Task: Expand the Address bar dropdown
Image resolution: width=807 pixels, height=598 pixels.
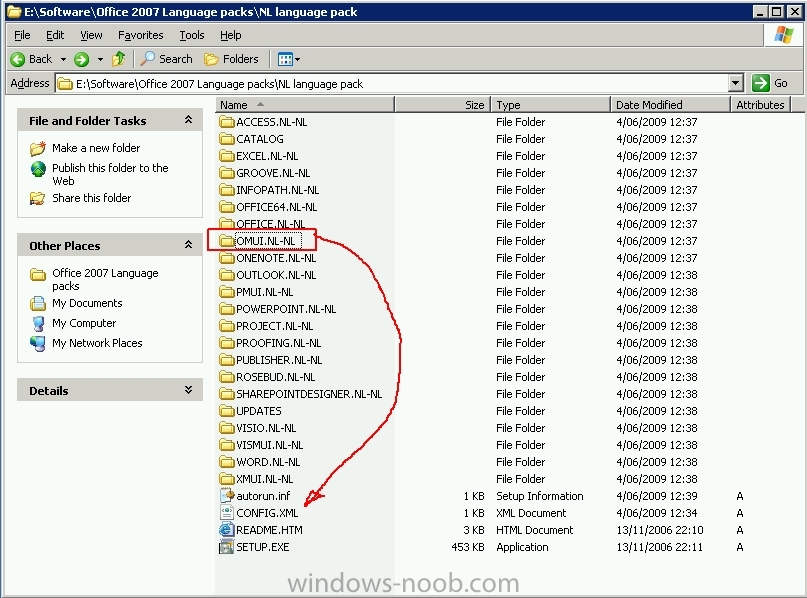Action: (736, 83)
